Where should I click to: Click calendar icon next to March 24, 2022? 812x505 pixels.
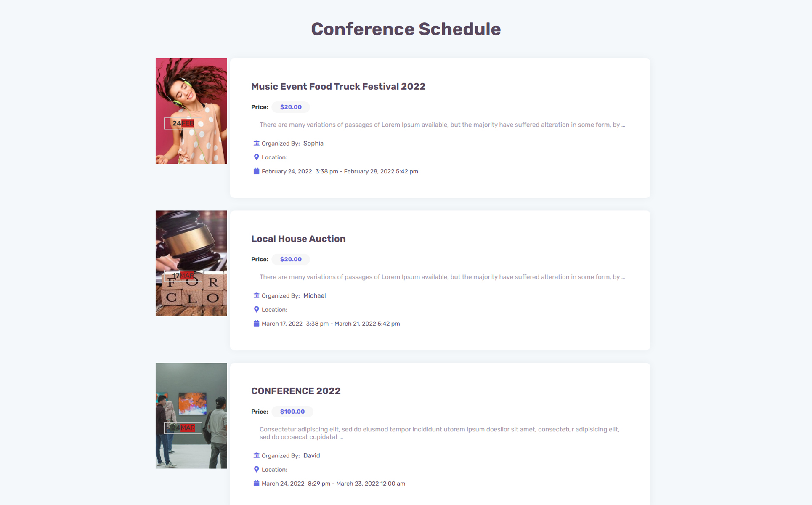pyautogui.click(x=256, y=483)
